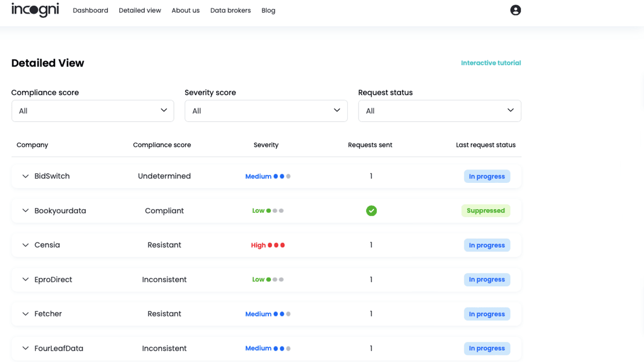Click requests sent count for BidSwitch
644x362 pixels.
pyautogui.click(x=371, y=176)
